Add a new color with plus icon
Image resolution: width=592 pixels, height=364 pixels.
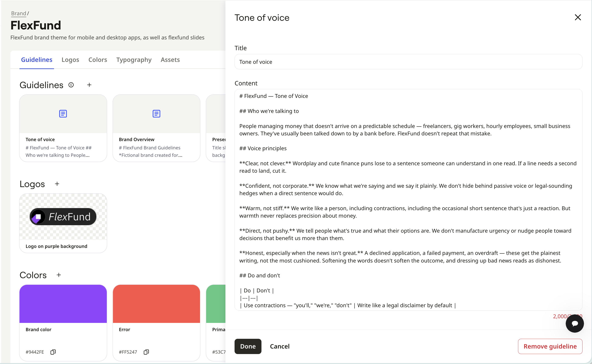pyautogui.click(x=59, y=275)
